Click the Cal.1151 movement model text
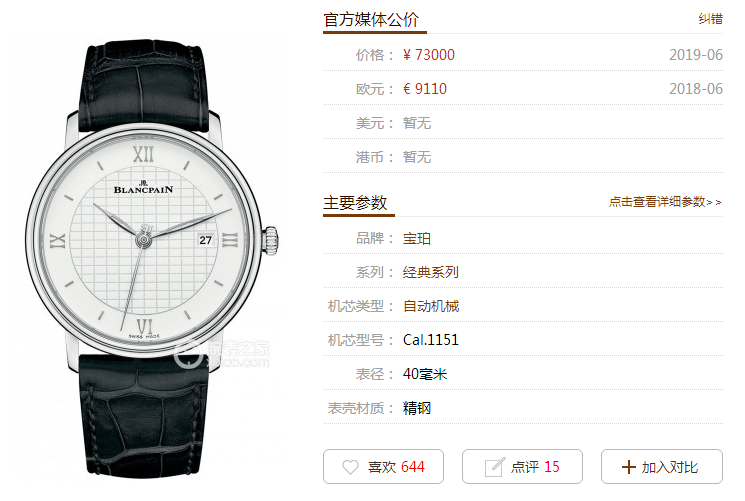745x501 pixels. click(x=431, y=340)
